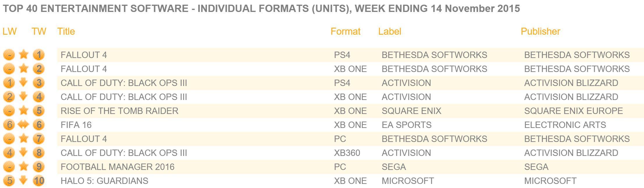Screen dimensions: 644x188
Task: Select the rank 1 badge icon
Action: click(39, 55)
